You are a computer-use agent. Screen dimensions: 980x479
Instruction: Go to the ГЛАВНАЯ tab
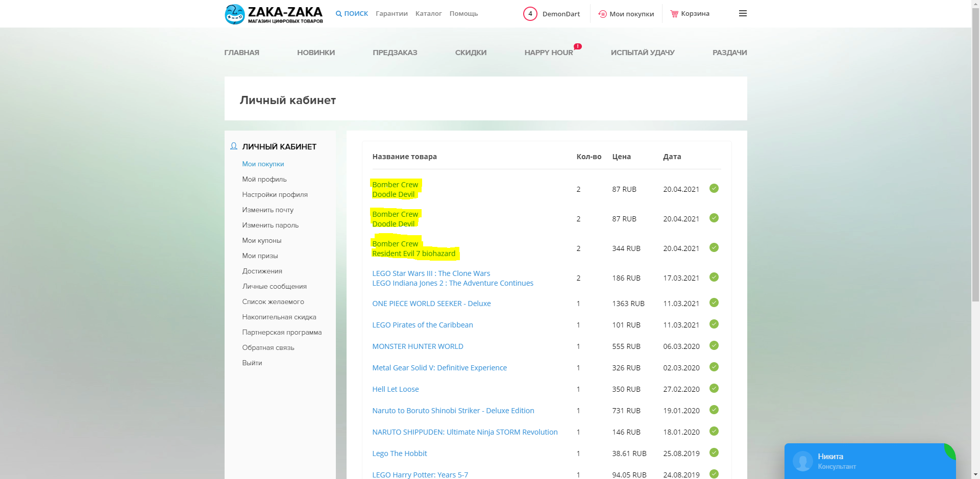pos(242,53)
